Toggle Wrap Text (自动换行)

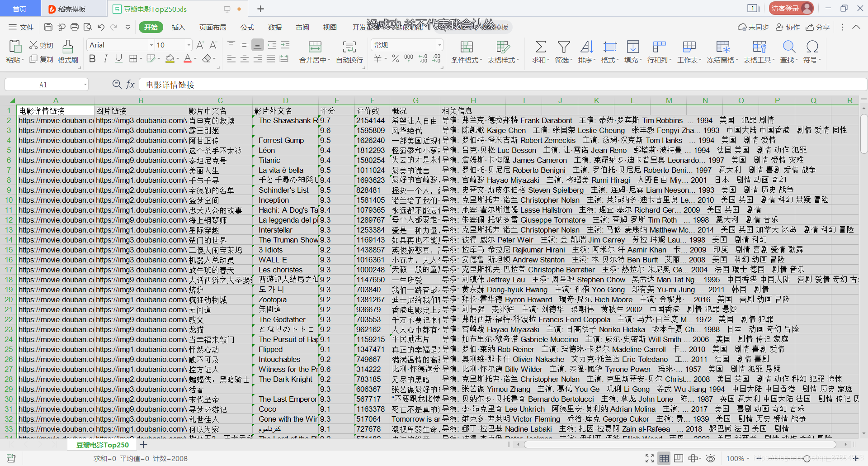point(349,52)
